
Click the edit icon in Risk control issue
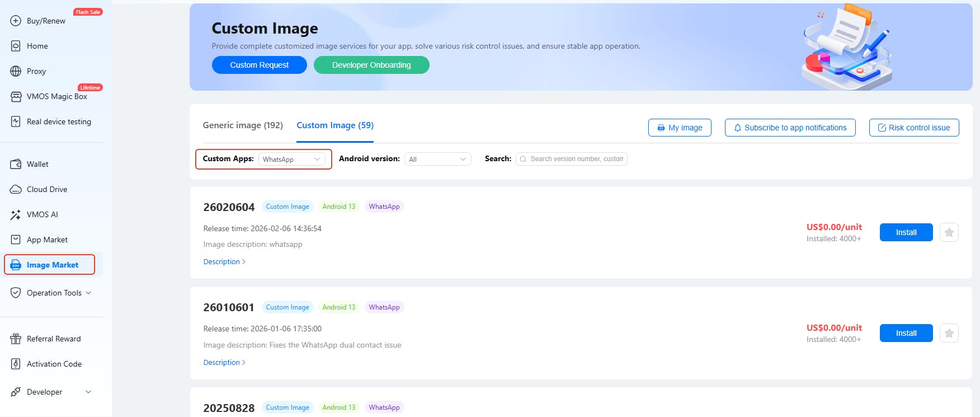pyautogui.click(x=882, y=128)
